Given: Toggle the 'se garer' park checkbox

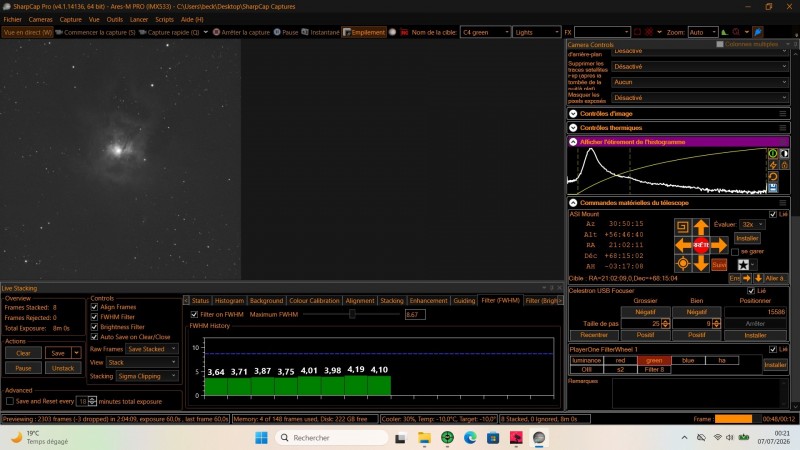Looking at the screenshot, I should pyautogui.click(x=735, y=252).
